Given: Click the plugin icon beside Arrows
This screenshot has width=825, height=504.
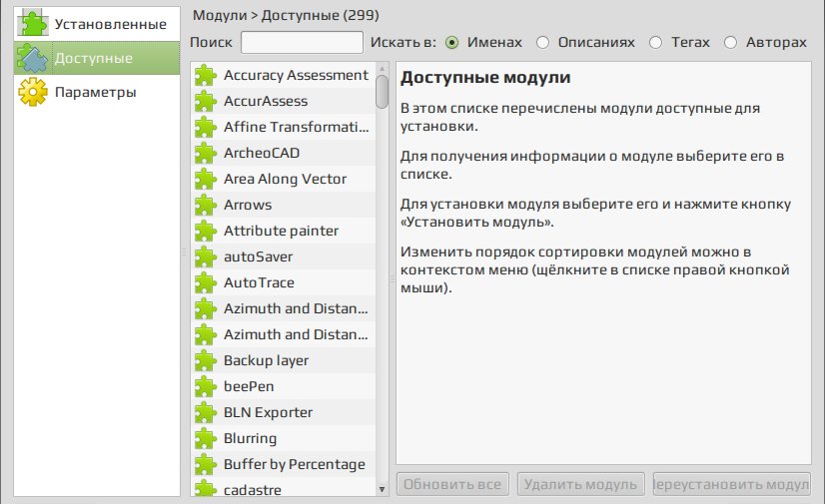Looking at the screenshot, I should (205, 205).
